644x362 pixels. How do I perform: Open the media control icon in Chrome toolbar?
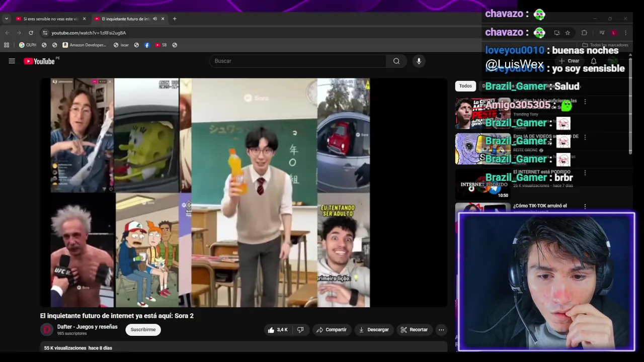tap(602, 33)
